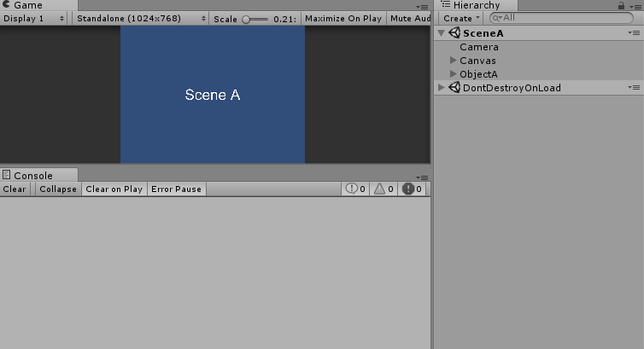Click the Hierarchy search field

[x=561, y=18]
